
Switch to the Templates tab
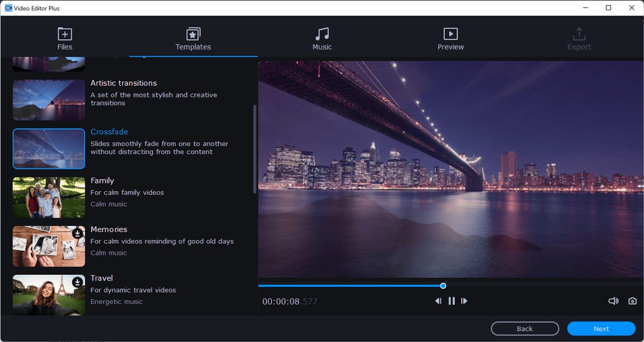[193, 39]
